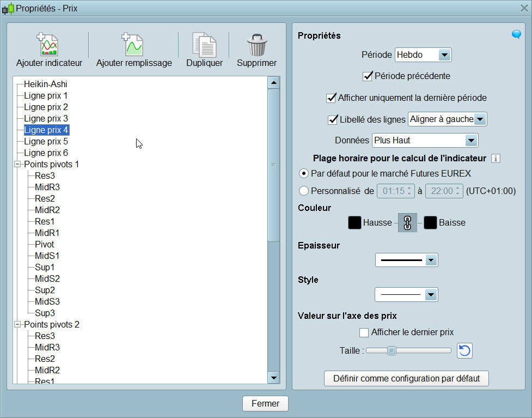The width and height of the screenshot is (532, 418).
Task: Click the Hausse black color swatch
Action: [354, 223]
